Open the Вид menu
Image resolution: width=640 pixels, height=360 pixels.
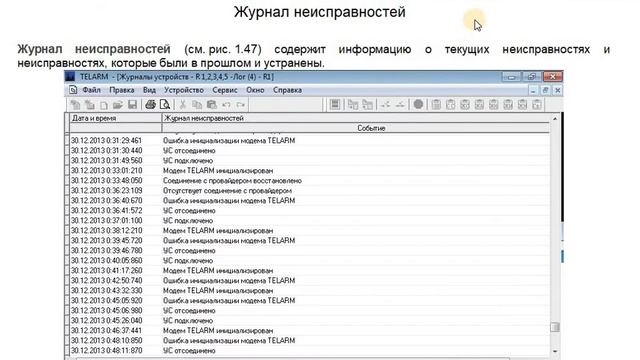click(x=149, y=90)
